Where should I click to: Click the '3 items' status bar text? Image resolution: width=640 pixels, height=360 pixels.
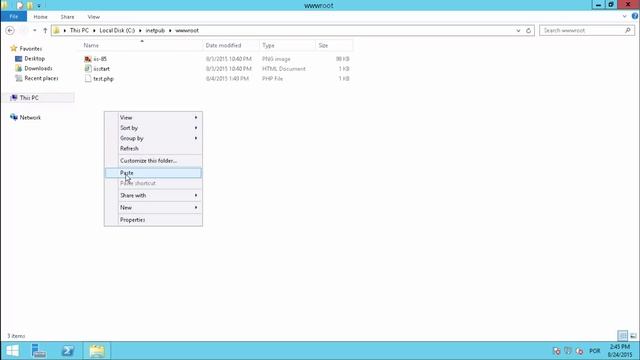[x=16, y=336]
